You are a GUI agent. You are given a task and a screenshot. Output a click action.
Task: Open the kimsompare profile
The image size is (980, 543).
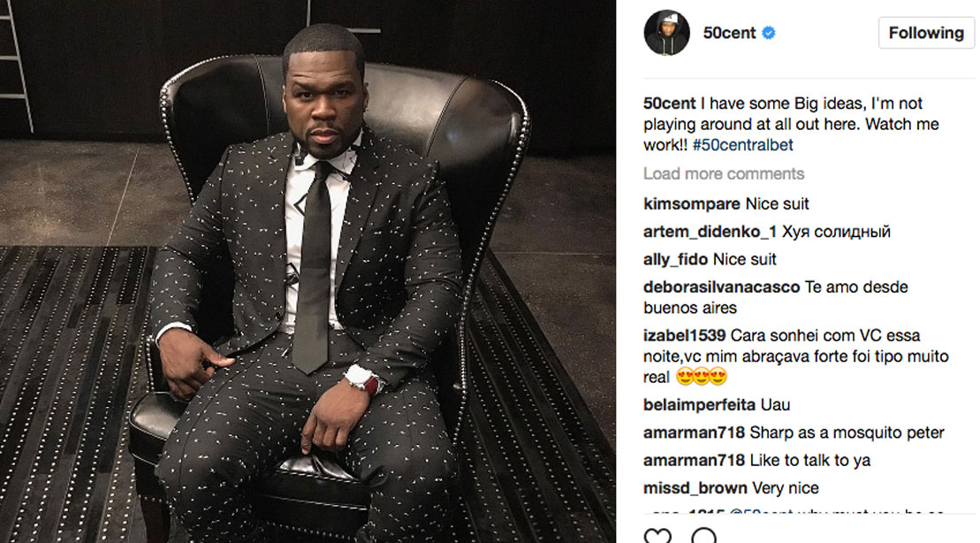692,204
